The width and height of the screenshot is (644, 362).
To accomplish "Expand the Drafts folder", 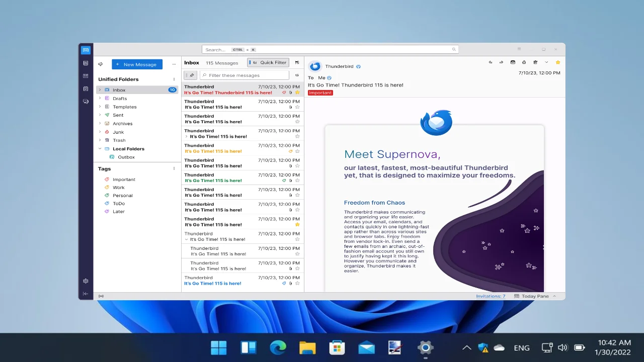I will pyautogui.click(x=100, y=99).
